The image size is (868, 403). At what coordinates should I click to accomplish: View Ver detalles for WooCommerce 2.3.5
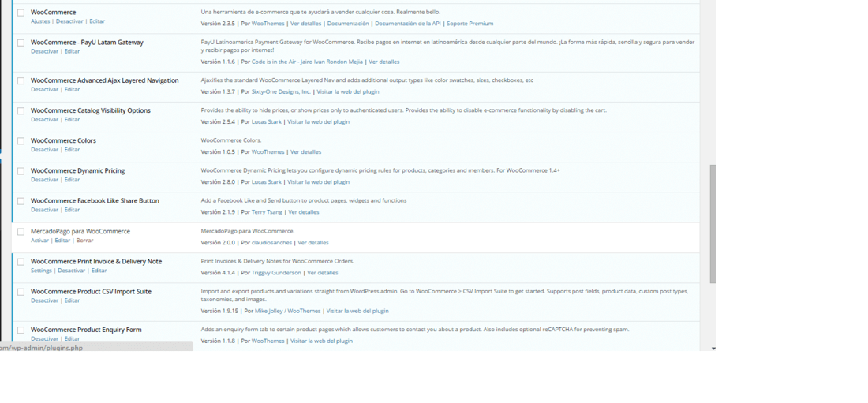(x=305, y=24)
